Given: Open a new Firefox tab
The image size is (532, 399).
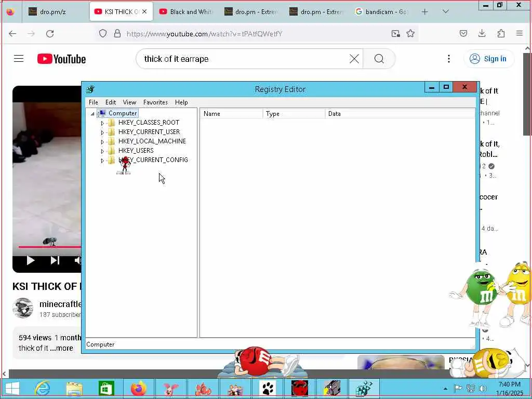Looking at the screenshot, I should (424, 12).
